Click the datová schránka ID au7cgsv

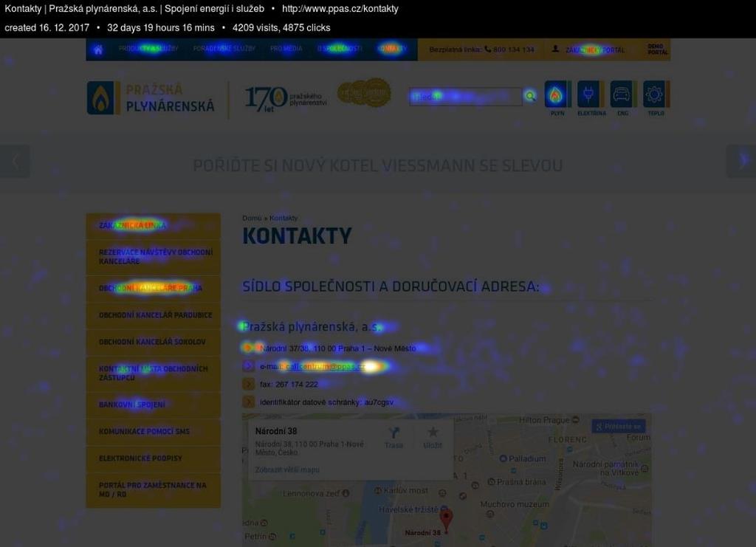tap(379, 402)
